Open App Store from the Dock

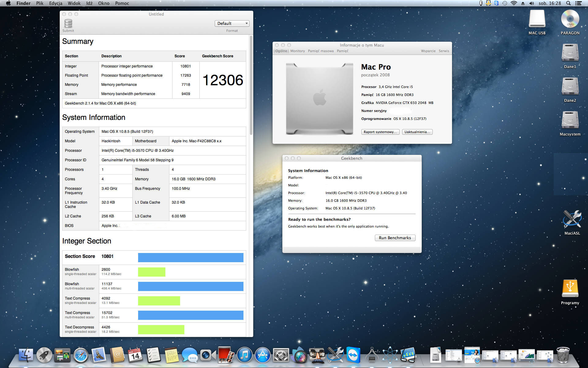tap(262, 355)
